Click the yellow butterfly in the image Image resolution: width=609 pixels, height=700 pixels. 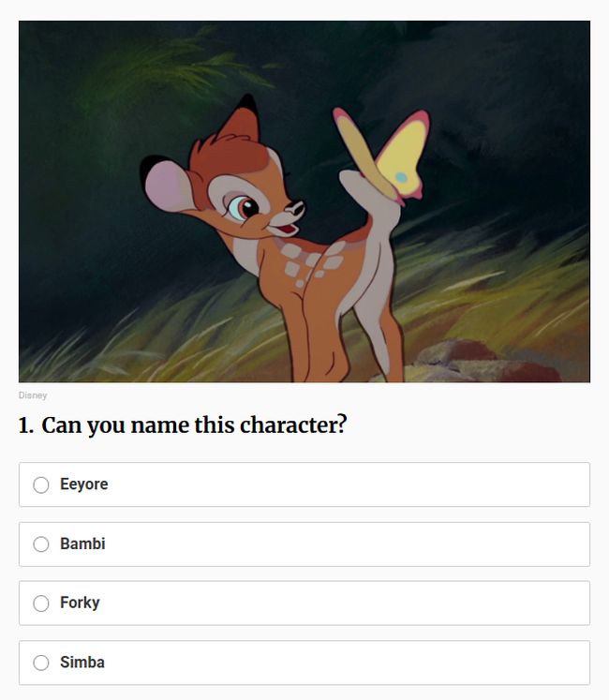tap(381, 154)
